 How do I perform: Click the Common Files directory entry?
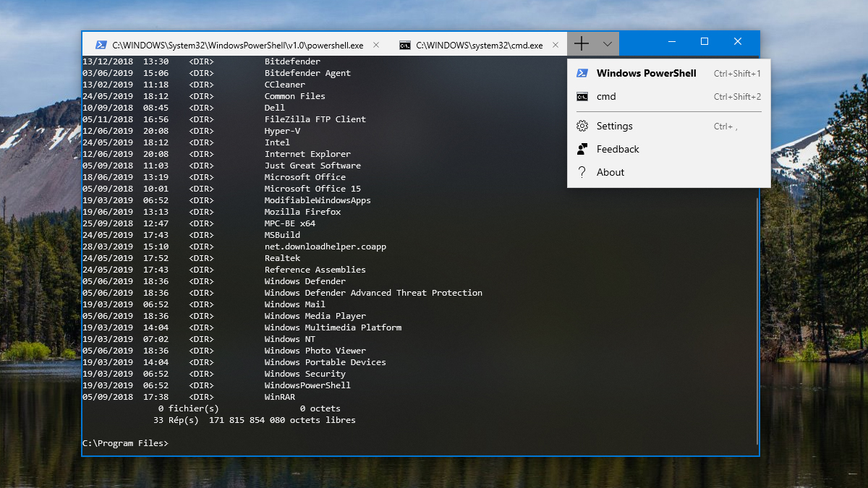294,96
